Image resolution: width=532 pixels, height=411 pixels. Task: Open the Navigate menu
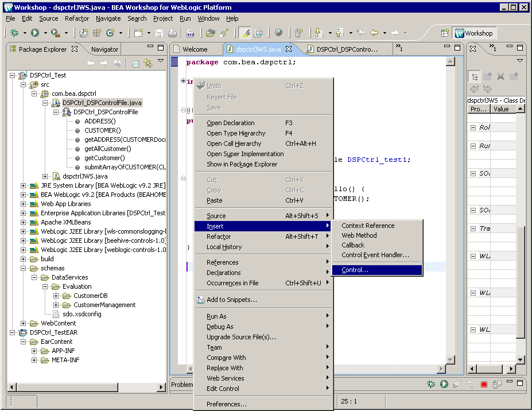pos(108,18)
